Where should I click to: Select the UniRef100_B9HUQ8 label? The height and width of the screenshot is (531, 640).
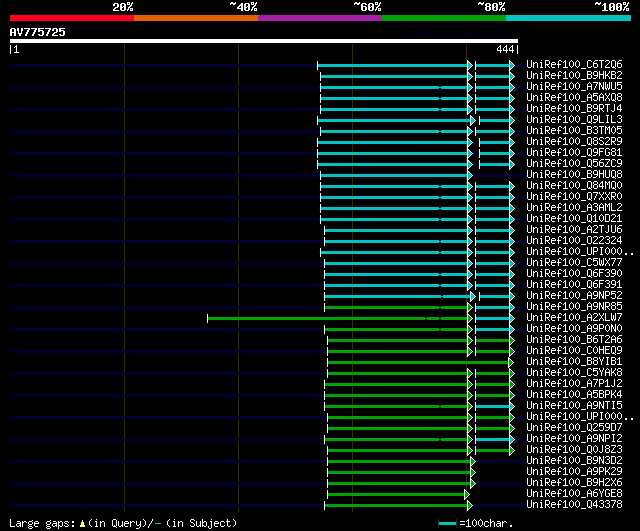click(x=574, y=175)
